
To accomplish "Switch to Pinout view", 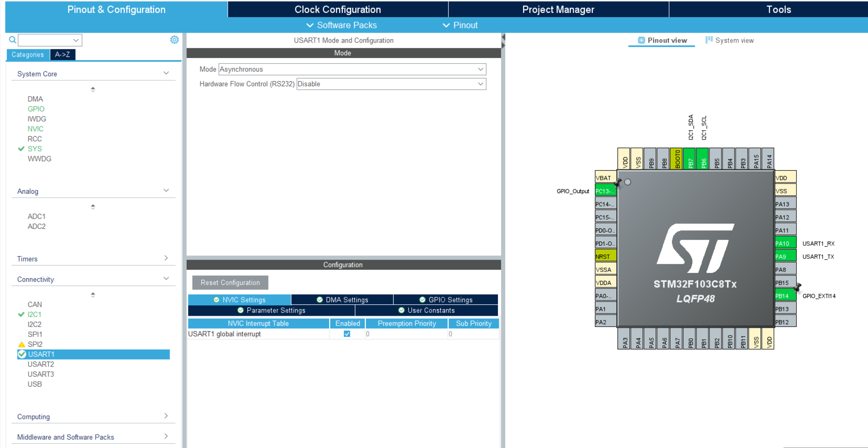I will (x=662, y=40).
